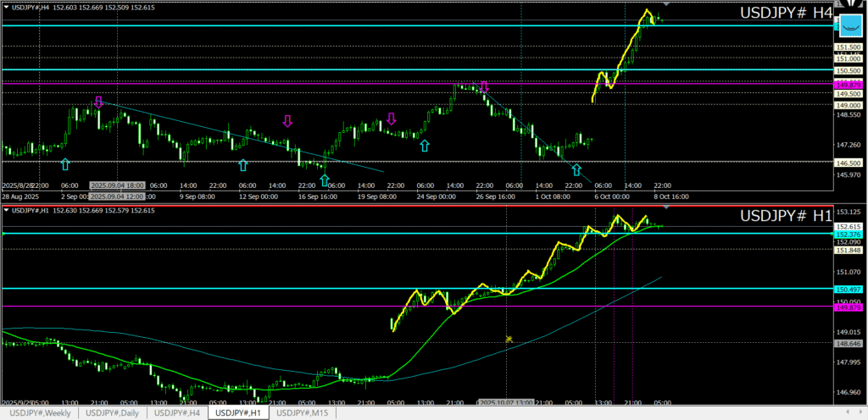Click the magenta 149.879 price label in H1 chart
Image resolution: width=868 pixels, height=420 pixels.
(x=849, y=307)
